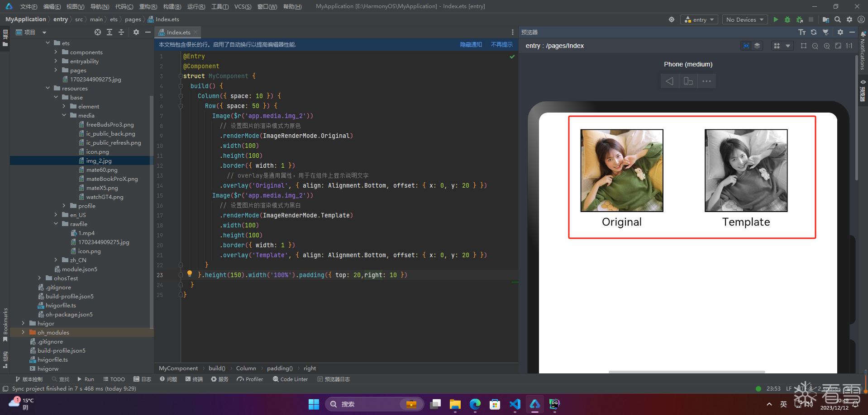Open the project structure icon in top toolbar

826,19
